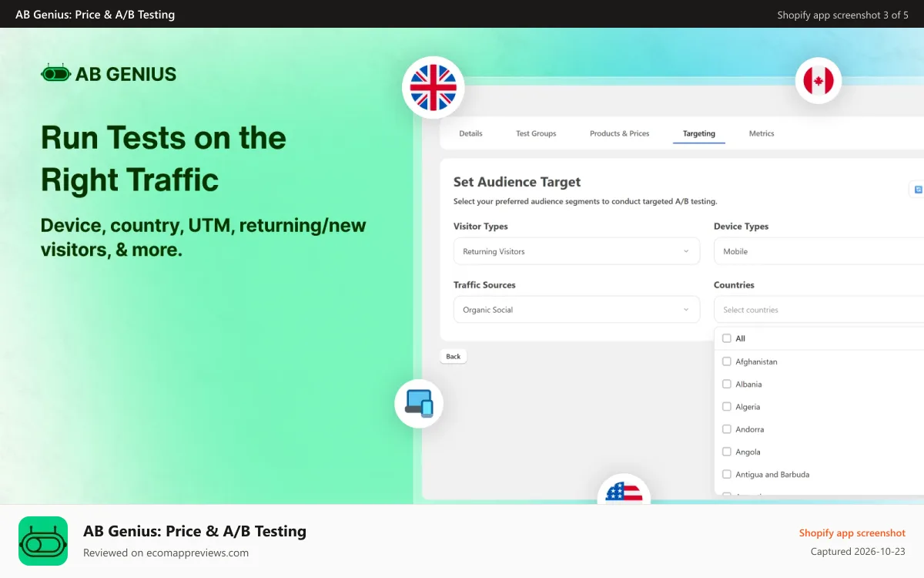Click the United States flag badge
The height and width of the screenshot is (578, 924).
click(x=624, y=489)
